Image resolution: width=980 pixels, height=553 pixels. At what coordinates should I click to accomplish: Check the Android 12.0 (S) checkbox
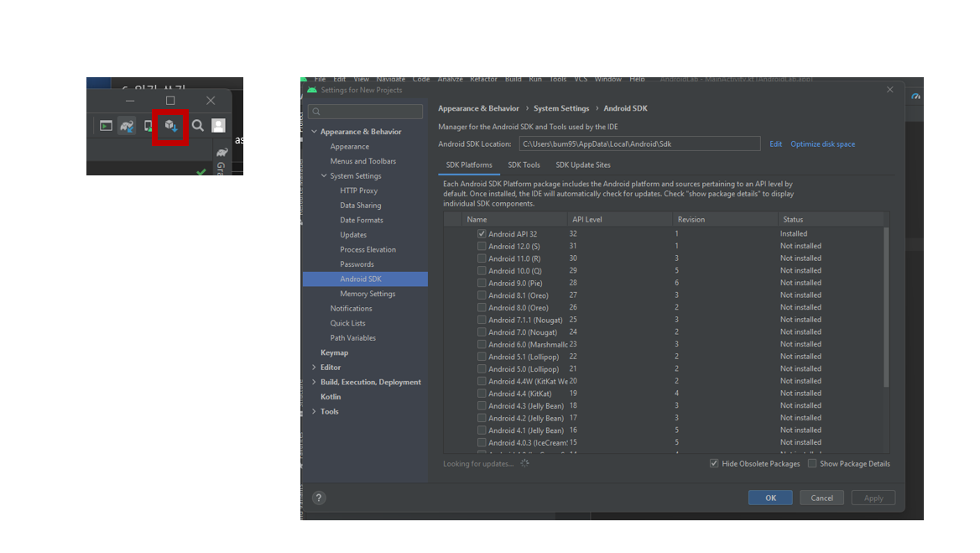482,246
